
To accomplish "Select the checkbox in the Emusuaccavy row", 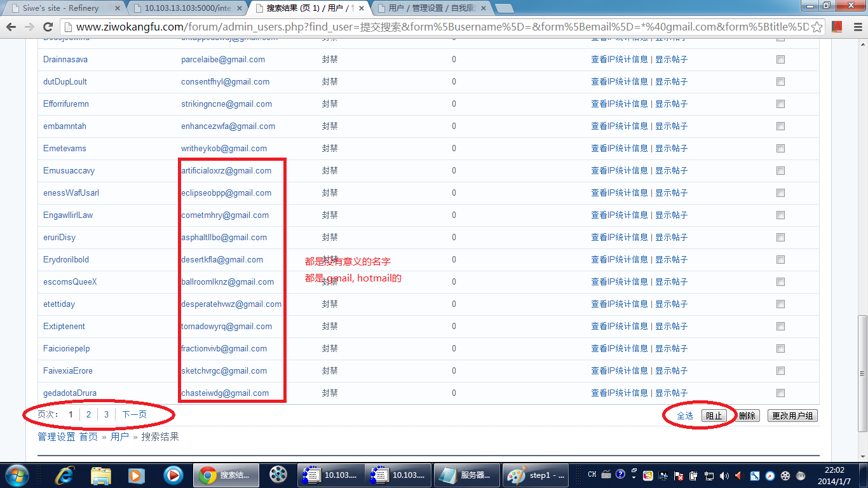I will point(780,171).
